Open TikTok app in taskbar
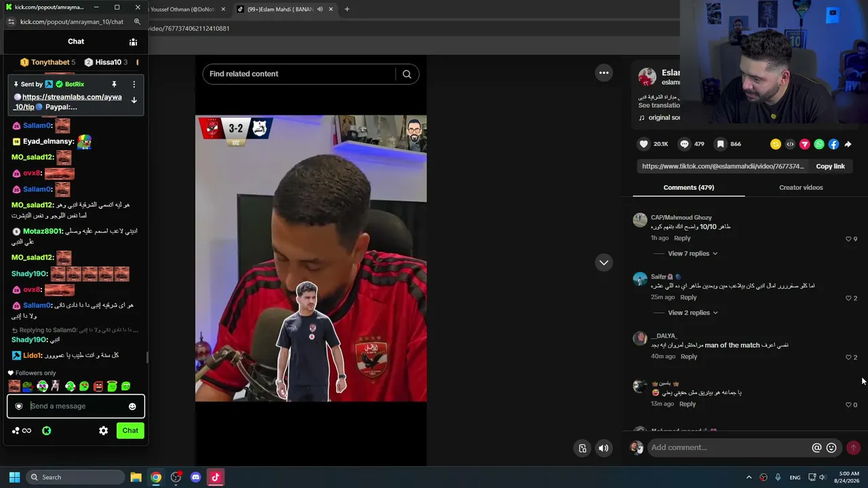This screenshot has height=488, width=868. 216,477
